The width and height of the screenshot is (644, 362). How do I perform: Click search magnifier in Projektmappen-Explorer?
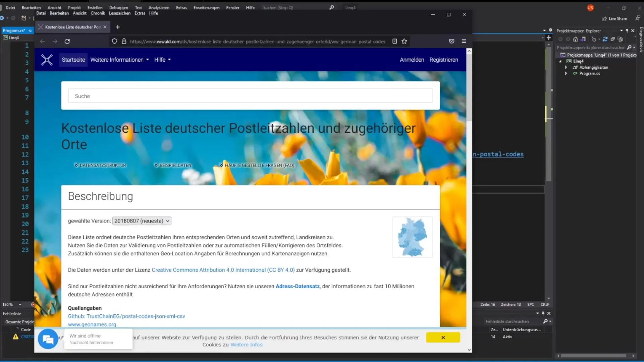(629, 48)
